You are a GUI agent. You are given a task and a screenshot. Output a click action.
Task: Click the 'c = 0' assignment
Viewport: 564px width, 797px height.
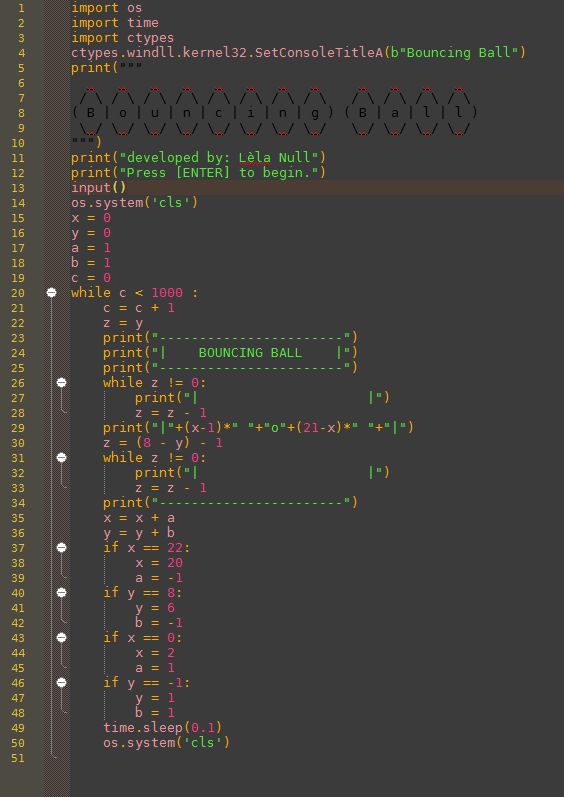click(91, 278)
